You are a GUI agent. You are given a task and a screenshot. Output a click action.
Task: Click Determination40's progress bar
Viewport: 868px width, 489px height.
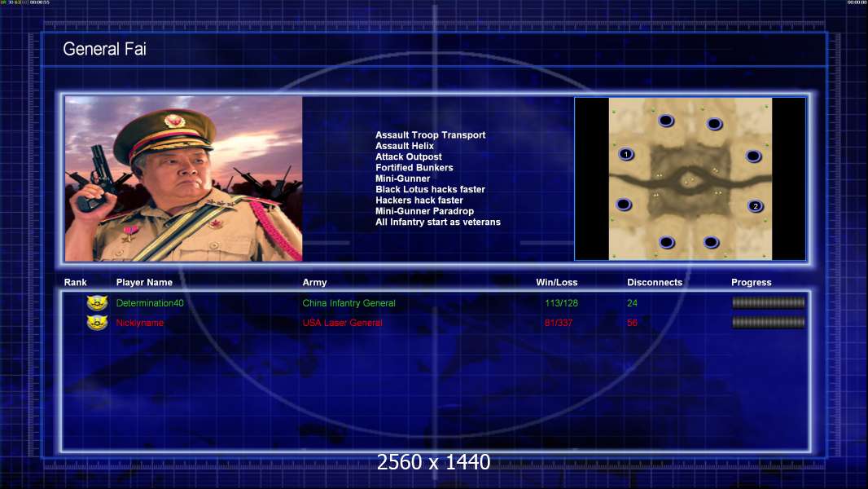[769, 302]
